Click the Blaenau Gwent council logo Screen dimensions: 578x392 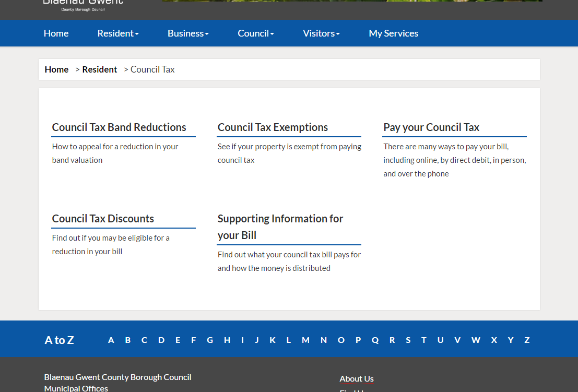[83, 4]
